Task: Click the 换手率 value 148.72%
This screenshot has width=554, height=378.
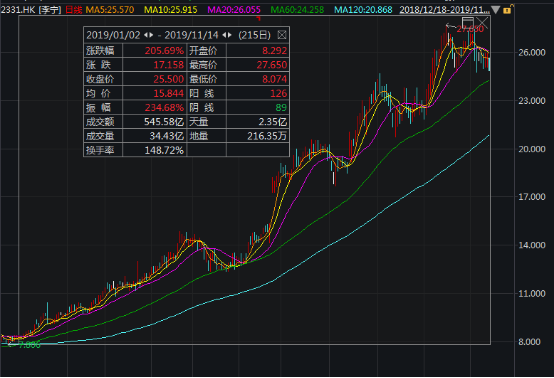Action: [x=164, y=150]
